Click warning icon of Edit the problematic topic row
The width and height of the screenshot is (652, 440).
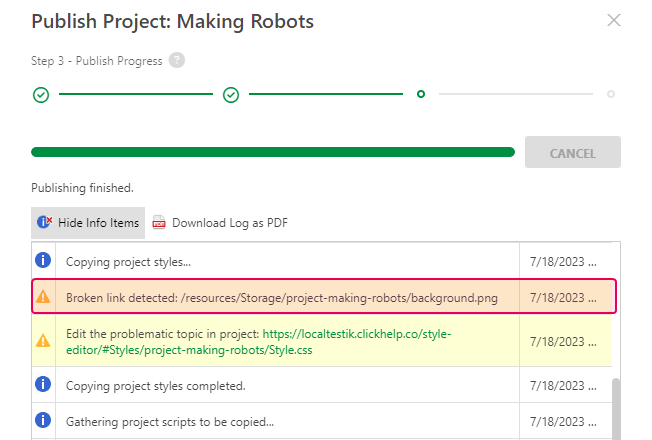click(43, 341)
